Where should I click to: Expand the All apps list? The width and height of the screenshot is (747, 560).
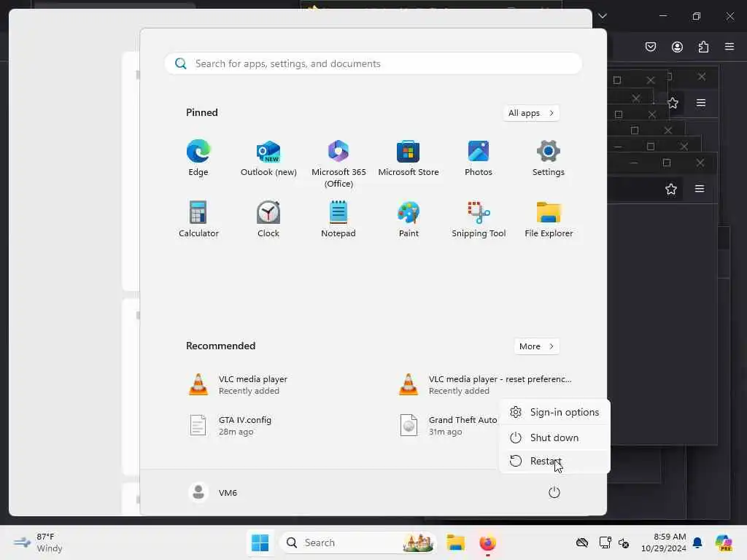(531, 113)
